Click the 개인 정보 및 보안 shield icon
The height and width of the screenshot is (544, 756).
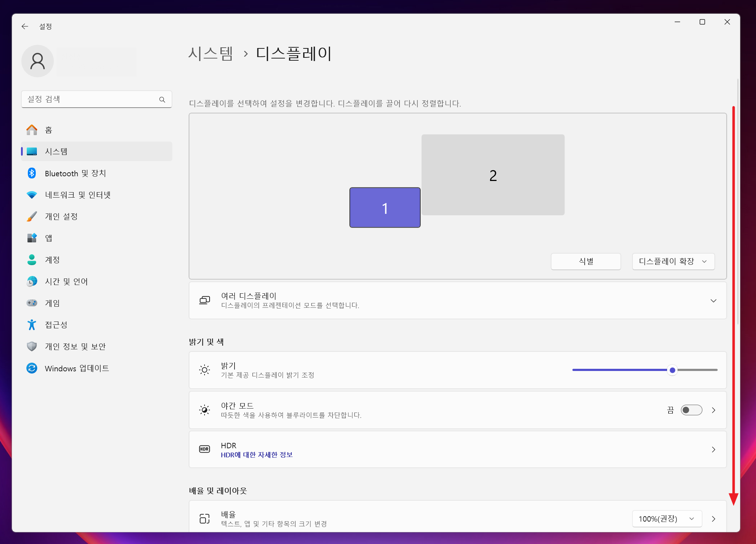click(x=32, y=346)
